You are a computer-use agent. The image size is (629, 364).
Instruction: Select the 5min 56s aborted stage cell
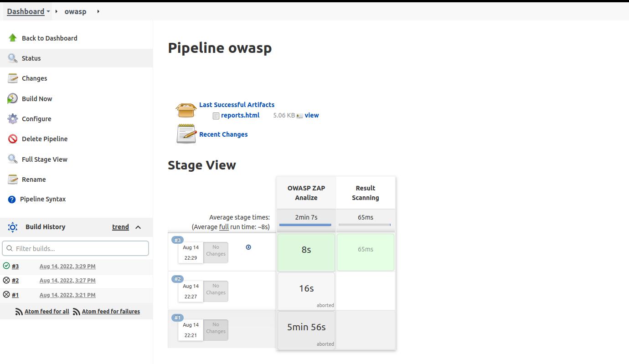click(306, 330)
